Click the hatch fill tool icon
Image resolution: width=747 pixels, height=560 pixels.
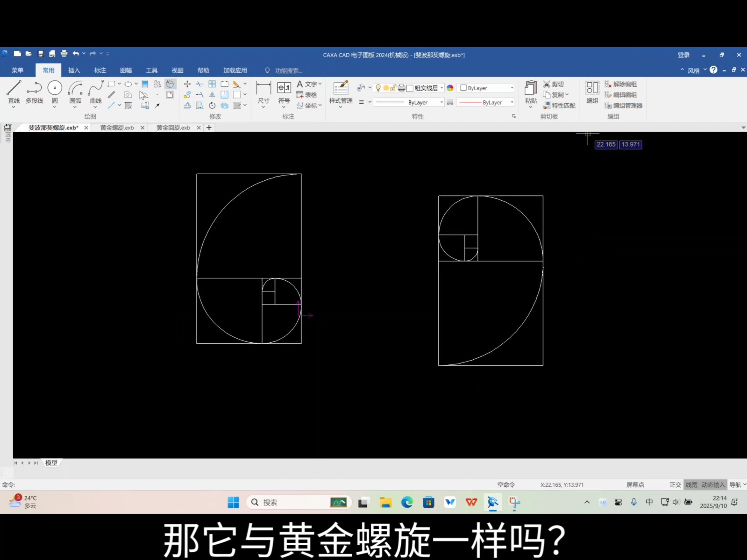[145, 84]
